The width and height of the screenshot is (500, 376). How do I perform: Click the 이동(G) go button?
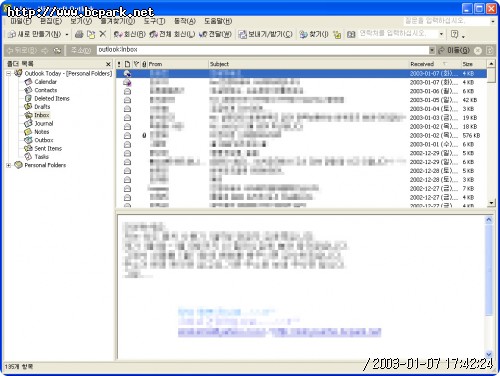[x=454, y=50]
